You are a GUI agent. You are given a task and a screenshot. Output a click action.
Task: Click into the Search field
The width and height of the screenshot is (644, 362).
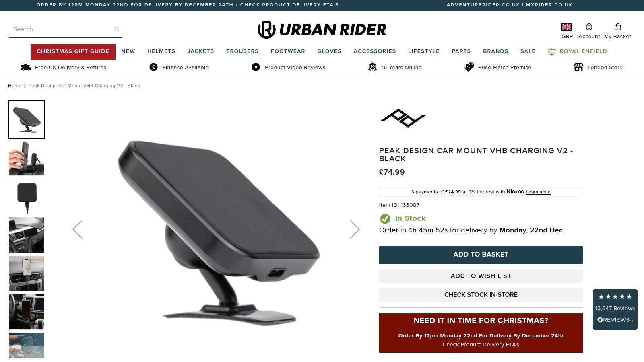pyautogui.click(x=60, y=29)
